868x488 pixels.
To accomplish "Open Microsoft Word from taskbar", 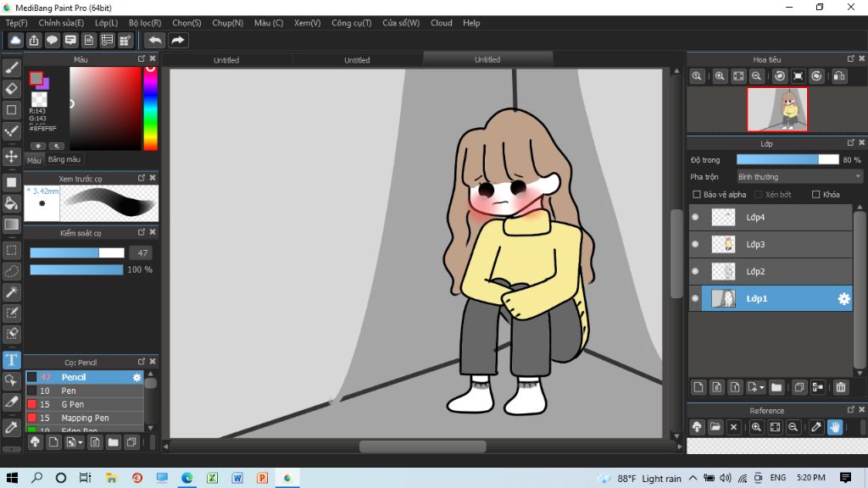I will [237, 478].
